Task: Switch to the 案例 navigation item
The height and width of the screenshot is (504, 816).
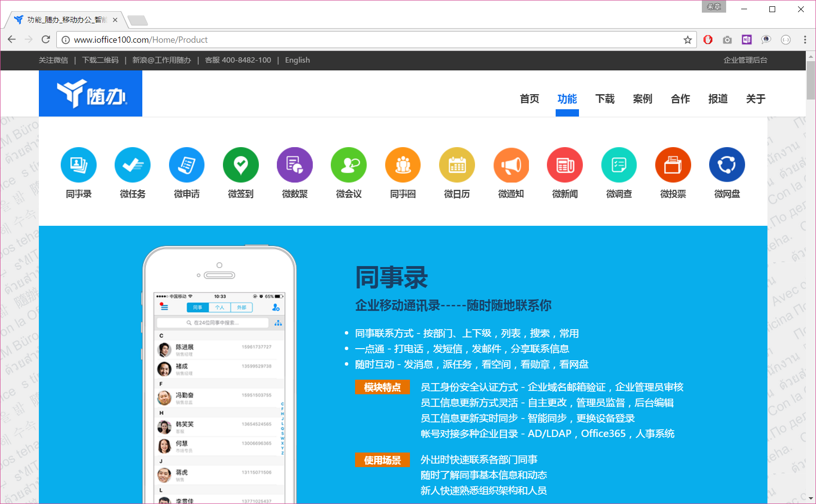Action: click(643, 99)
